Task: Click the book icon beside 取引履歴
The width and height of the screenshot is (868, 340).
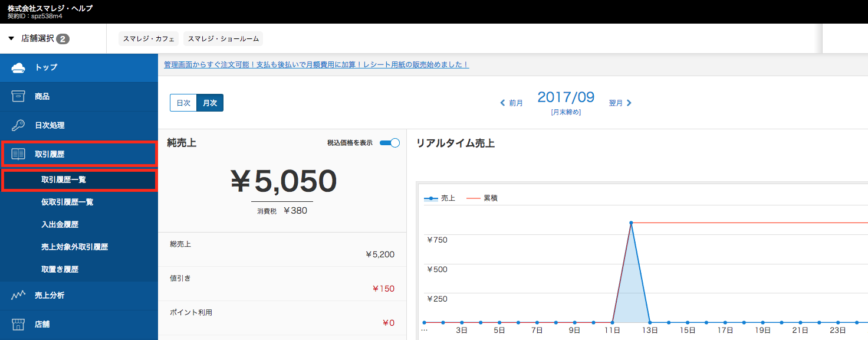Action: click(18, 154)
